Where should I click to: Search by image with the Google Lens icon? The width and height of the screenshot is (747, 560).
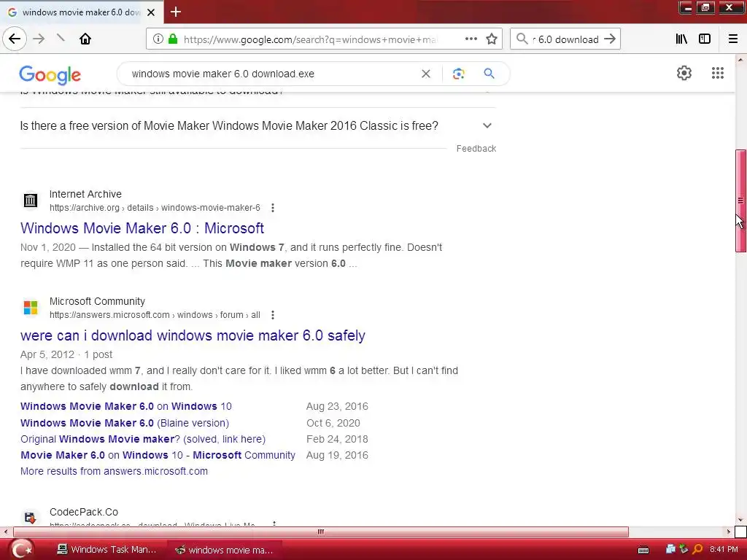point(458,74)
